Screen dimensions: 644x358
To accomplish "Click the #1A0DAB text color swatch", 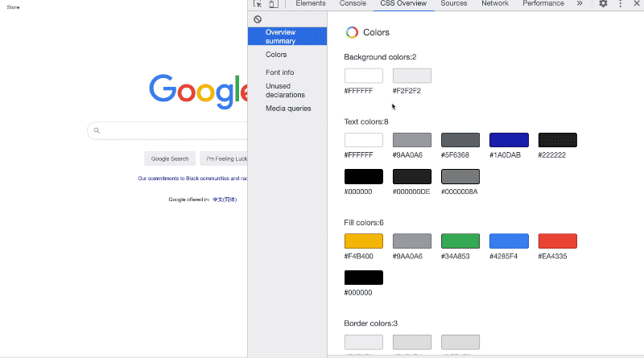I will coord(509,140).
